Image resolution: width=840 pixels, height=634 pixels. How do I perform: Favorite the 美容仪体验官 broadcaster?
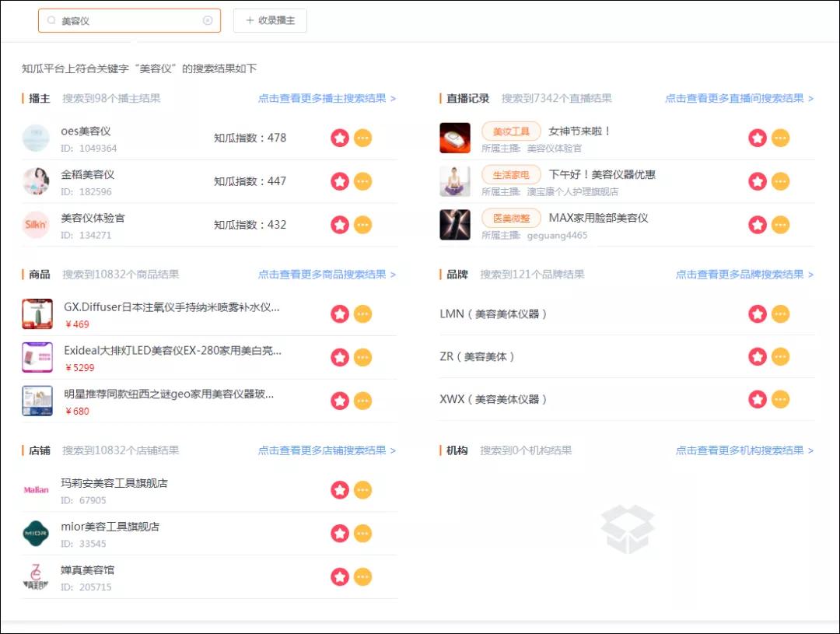[x=339, y=224]
